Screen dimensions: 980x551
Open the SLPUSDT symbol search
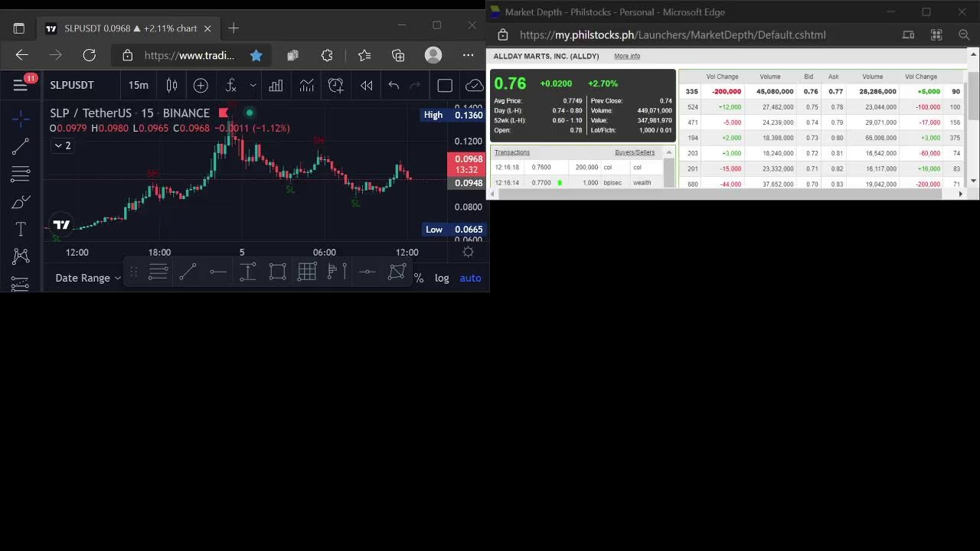pyautogui.click(x=72, y=85)
